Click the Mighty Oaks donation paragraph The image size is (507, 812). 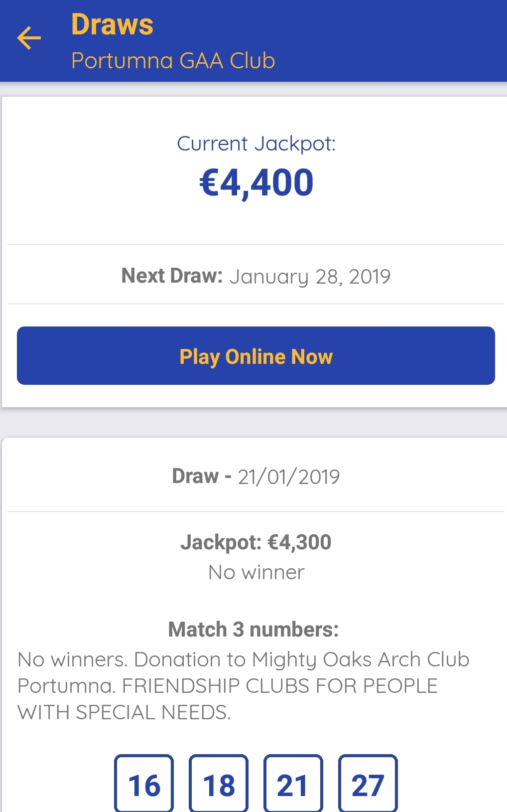243,686
